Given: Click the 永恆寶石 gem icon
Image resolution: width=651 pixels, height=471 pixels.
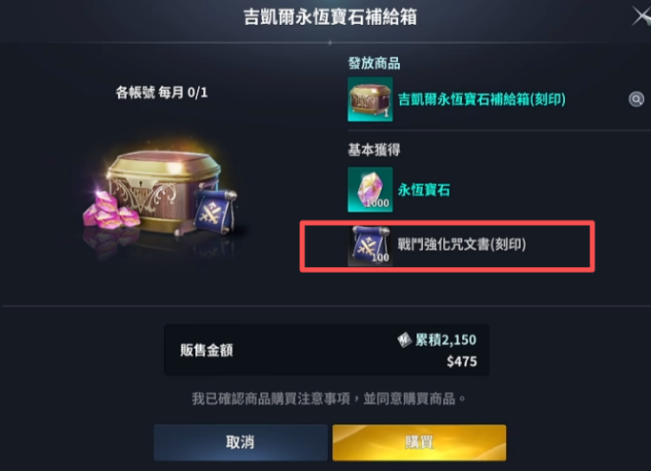Looking at the screenshot, I should (x=370, y=190).
